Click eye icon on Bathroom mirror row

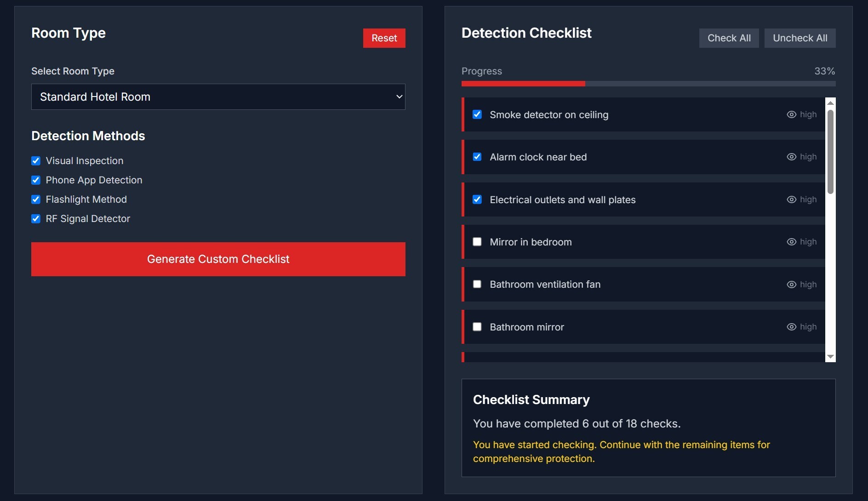click(791, 327)
